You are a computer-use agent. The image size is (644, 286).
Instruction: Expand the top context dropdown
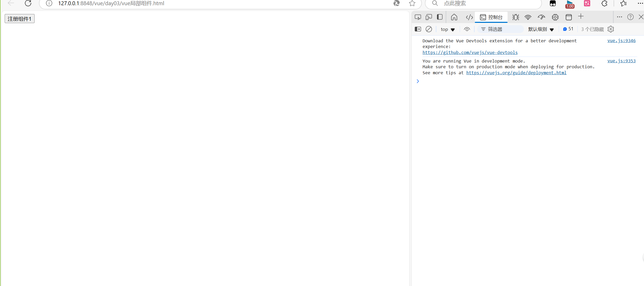click(x=448, y=29)
